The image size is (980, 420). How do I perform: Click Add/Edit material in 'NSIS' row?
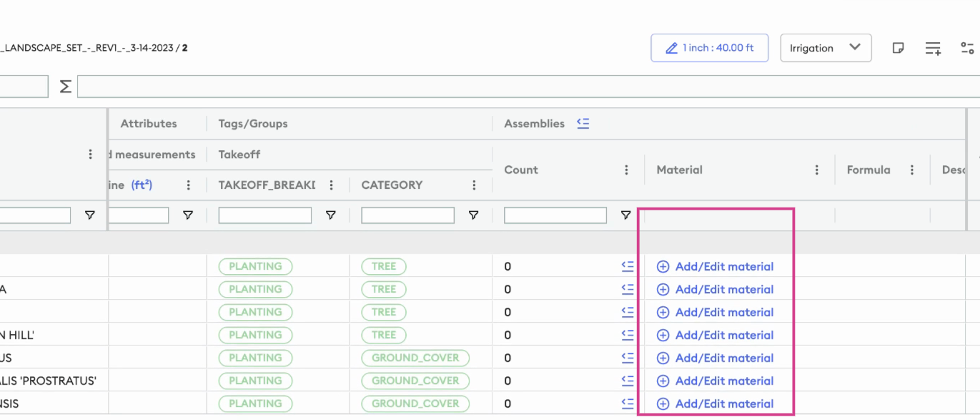[715, 404]
